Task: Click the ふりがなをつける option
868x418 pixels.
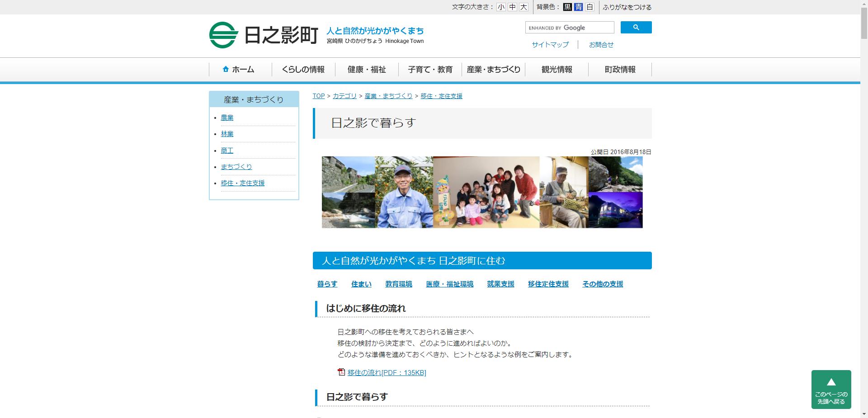Action: tap(627, 7)
